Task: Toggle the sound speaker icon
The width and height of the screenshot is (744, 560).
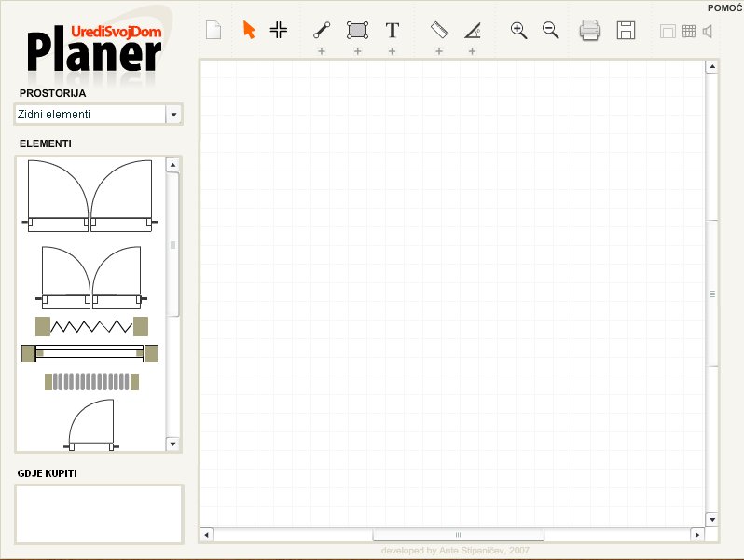Action: (708, 31)
